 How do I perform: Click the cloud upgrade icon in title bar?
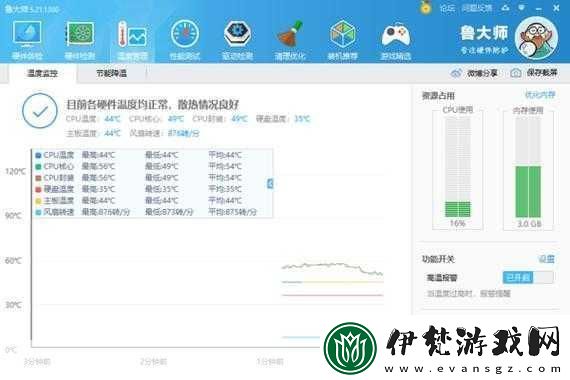point(505,8)
